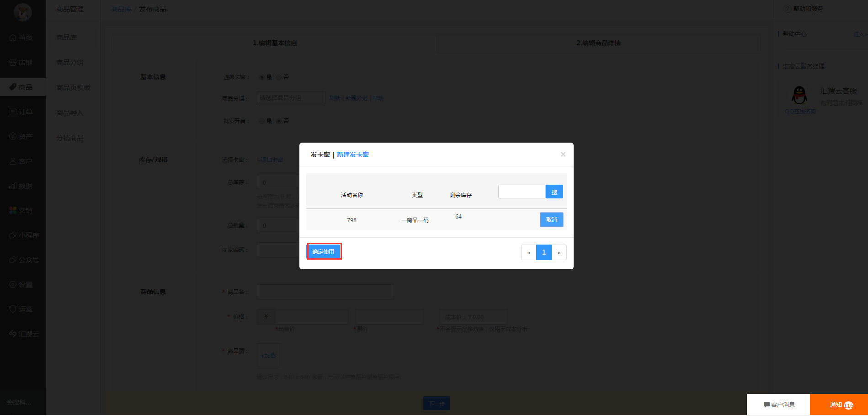
Task: Close the 发卡密 dialog
Action: pyautogui.click(x=563, y=155)
